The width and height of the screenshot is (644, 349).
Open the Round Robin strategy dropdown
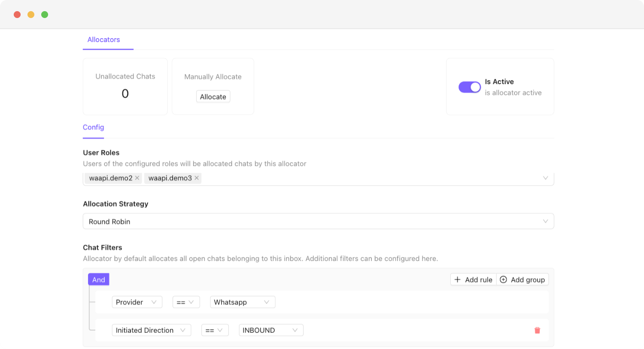click(x=318, y=221)
